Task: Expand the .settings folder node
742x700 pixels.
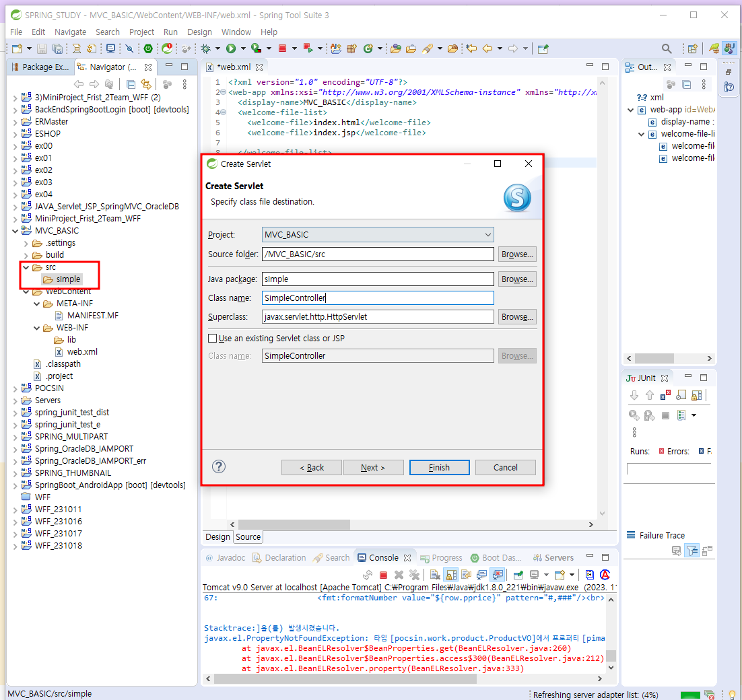Action: [x=26, y=243]
